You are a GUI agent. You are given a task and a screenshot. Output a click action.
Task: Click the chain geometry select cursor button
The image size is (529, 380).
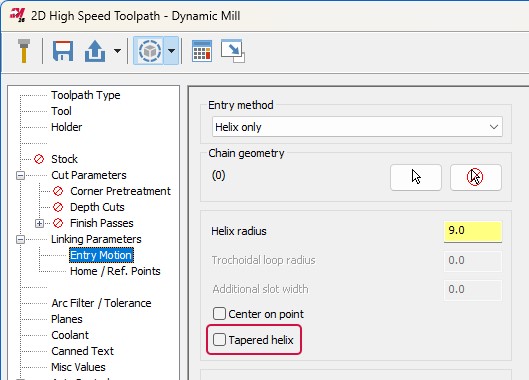click(416, 177)
